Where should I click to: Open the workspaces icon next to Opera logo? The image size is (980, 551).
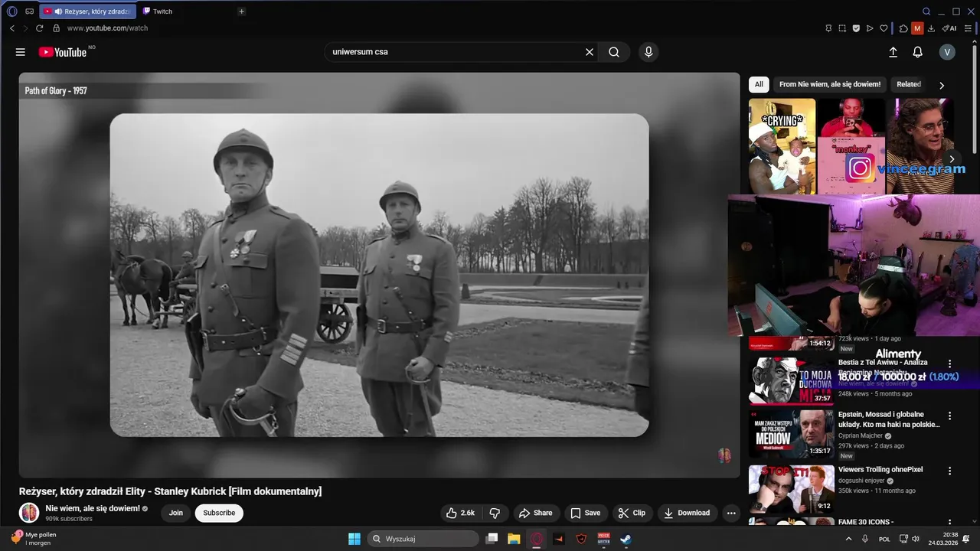tap(29, 11)
